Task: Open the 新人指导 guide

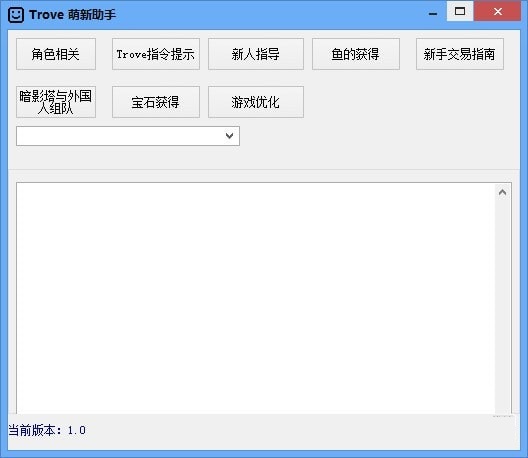Action: [x=256, y=54]
